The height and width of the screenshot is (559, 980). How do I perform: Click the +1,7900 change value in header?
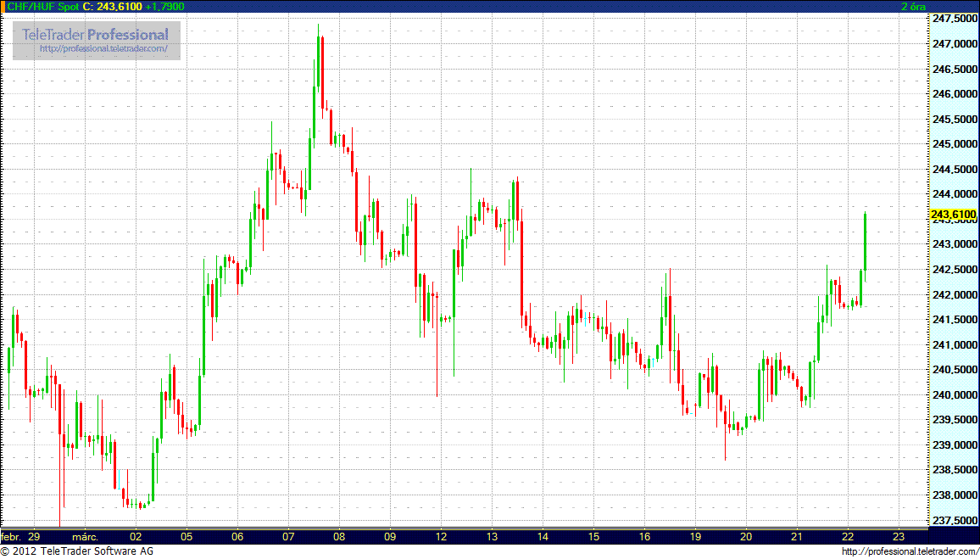coord(164,7)
